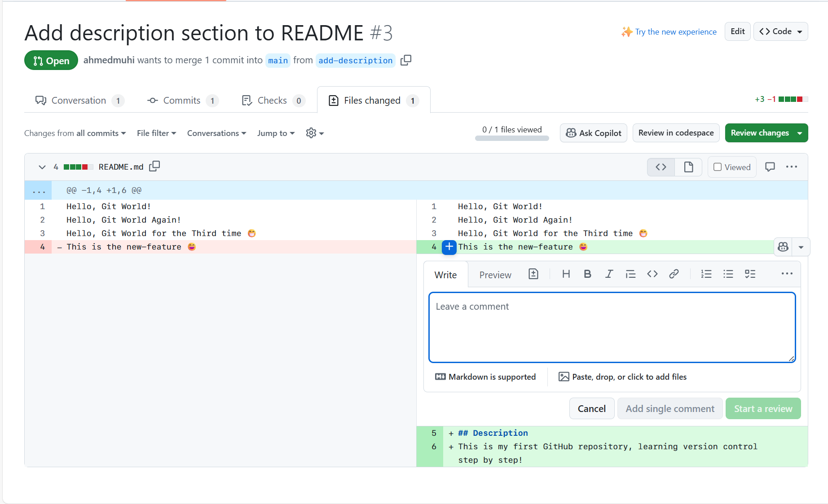Open the Preview tab of comment editor
Screen dimensions: 828x504
(495, 275)
